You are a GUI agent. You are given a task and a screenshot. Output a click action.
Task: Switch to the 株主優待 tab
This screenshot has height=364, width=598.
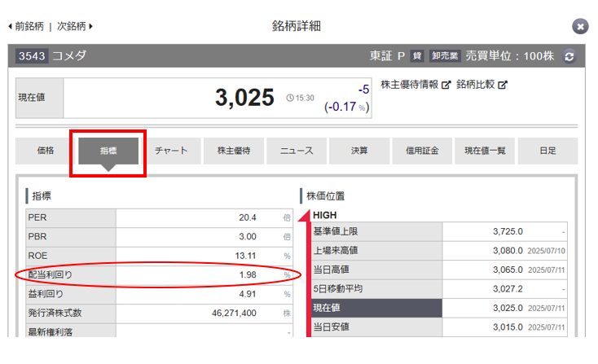(234, 151)
